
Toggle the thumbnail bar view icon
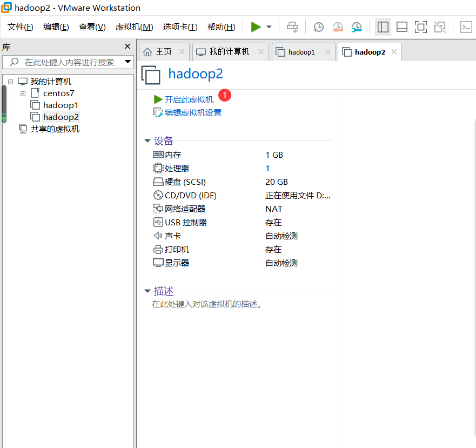pyautogui.click(x=401, y=27)
